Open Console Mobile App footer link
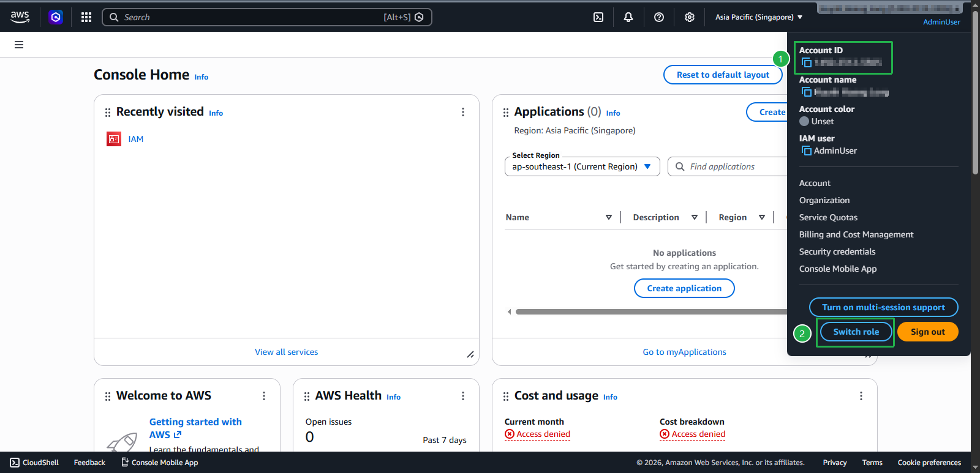This screenshot has width=980, height=473. [159, 463]
